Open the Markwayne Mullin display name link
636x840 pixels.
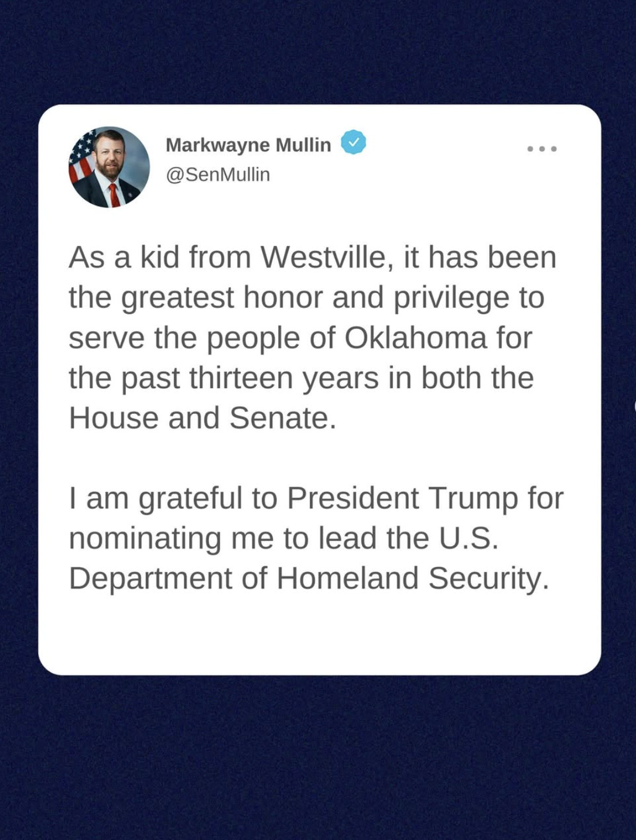click(248, 145)
